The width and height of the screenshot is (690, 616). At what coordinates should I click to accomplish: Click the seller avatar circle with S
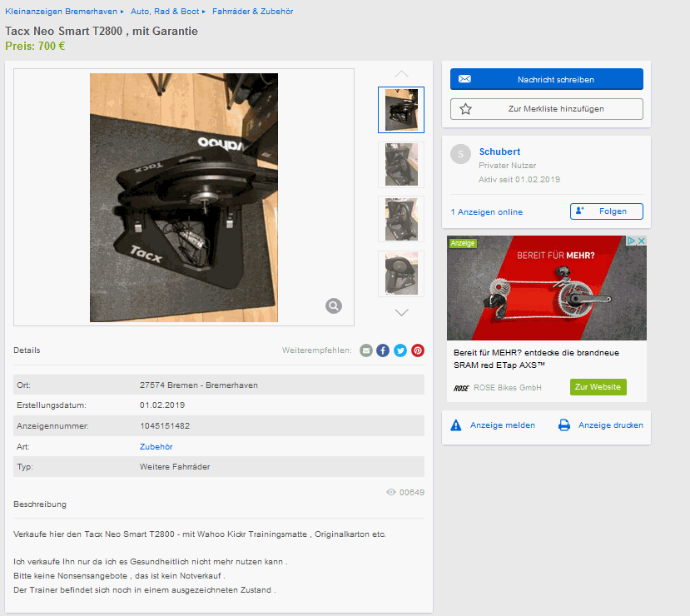(461, 154)
